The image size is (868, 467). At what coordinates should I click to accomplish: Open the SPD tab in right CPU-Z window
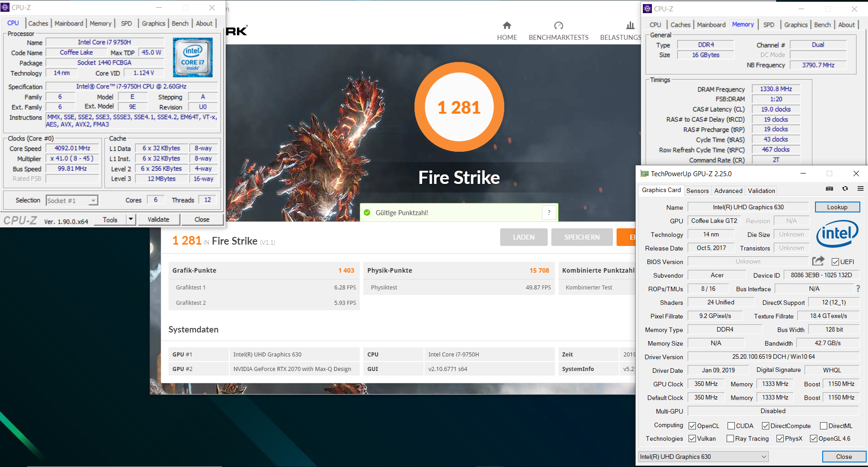(769, 25)
